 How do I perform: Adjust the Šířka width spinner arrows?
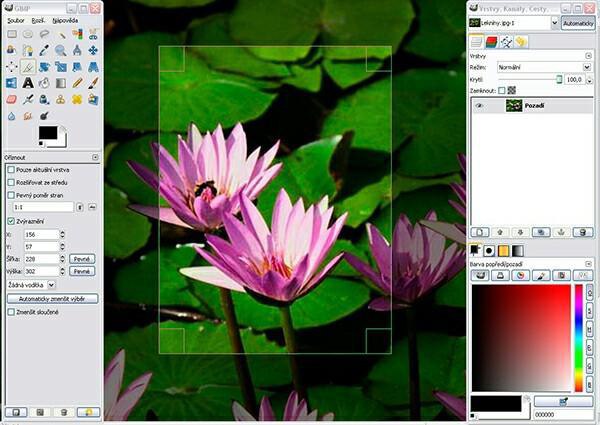click(62, 259)
